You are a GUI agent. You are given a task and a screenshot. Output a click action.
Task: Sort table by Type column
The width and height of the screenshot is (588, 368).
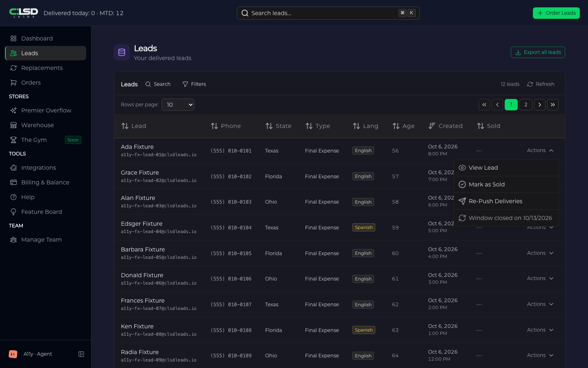tap(318, 126)
